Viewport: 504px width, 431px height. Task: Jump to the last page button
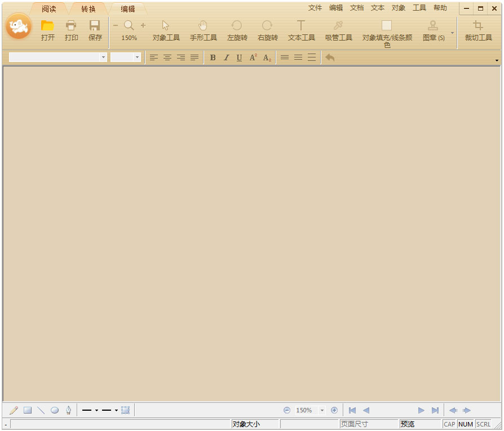(x=435, y=410)
